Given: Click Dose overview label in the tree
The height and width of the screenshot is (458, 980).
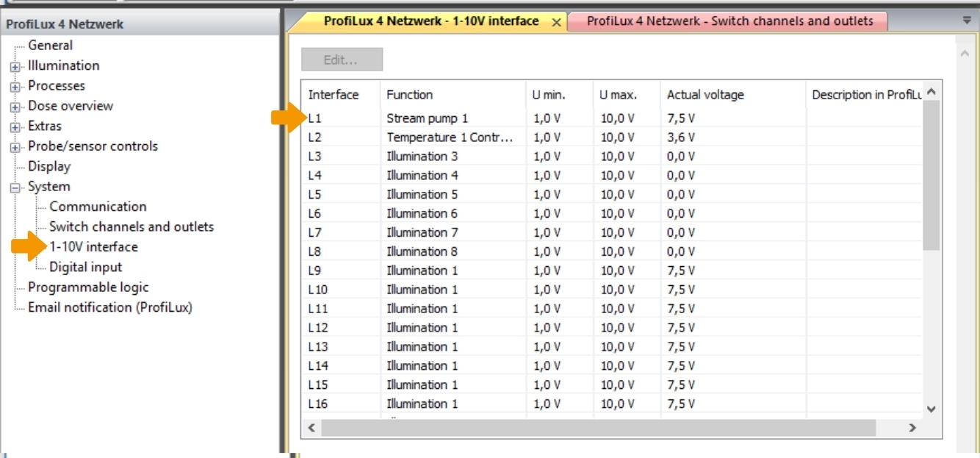Looking at the screenshot, I should [71, 106].
